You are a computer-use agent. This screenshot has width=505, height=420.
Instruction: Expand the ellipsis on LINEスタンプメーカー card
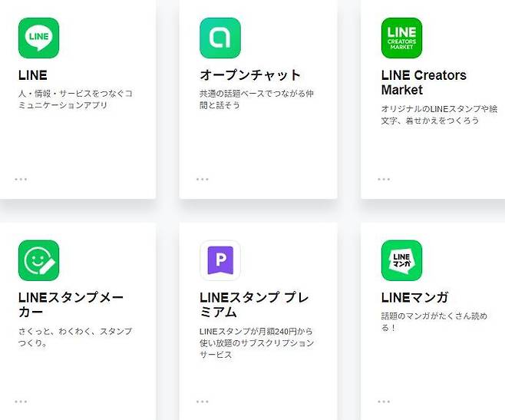[21, 401]
